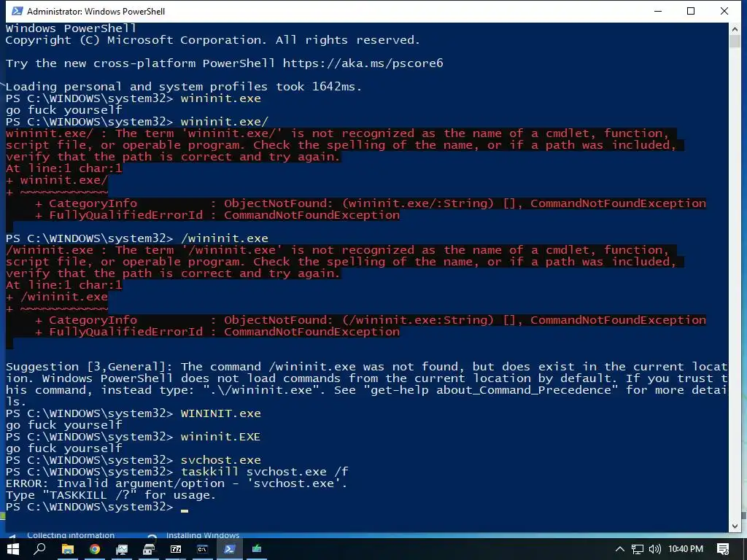747x560 pixels.
Task: Click the https://aka.ms/pscore6 URL text
Action: click(363, 63)
